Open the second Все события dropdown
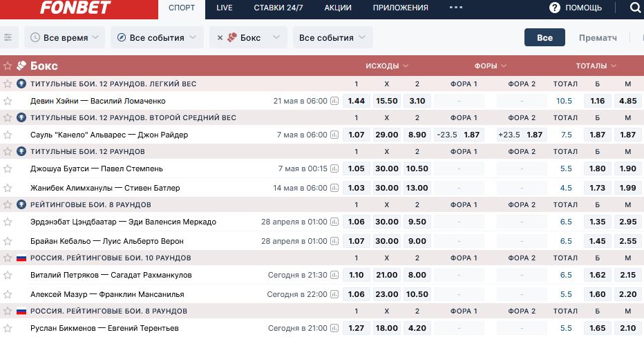 point(332,37)
